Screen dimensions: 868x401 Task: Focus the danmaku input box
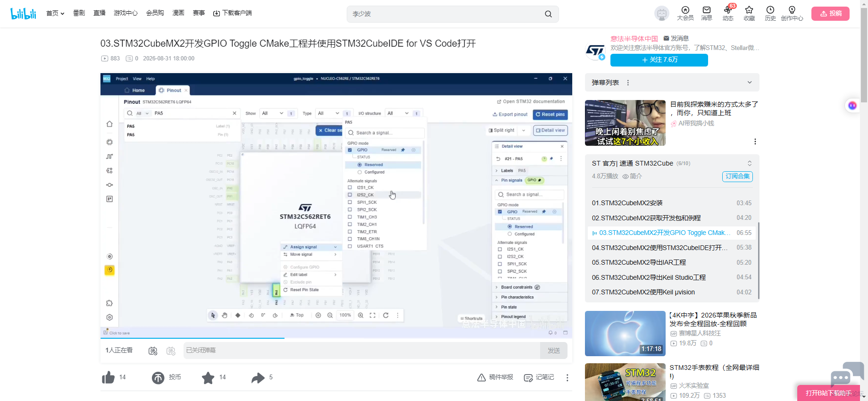(362, 351)
